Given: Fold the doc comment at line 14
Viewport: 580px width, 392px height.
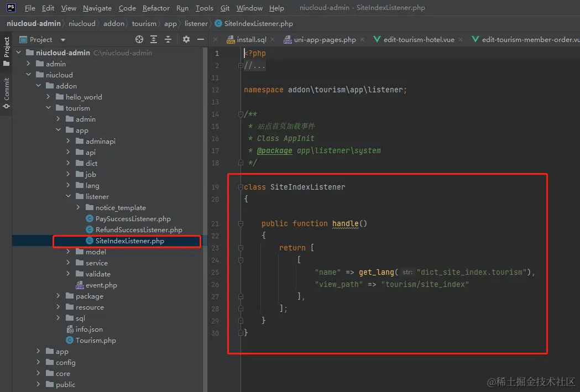Looking at the screenshot, I should [241, 114].
